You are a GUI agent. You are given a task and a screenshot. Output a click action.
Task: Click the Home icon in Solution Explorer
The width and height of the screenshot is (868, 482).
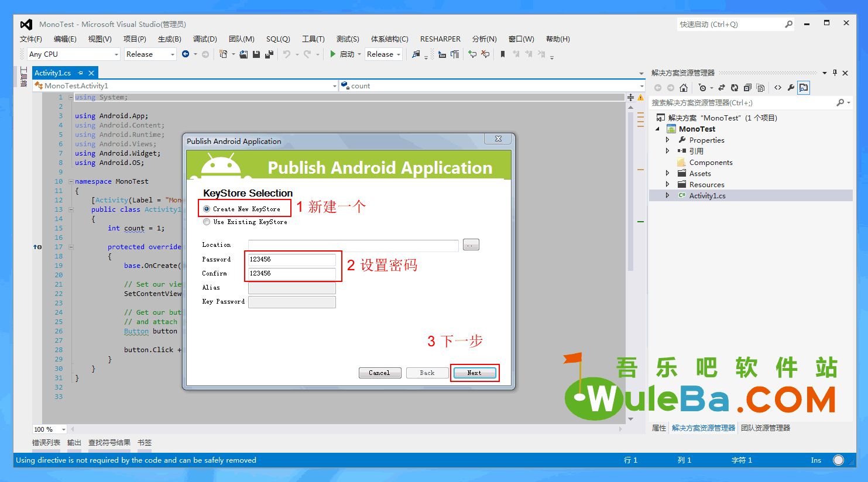pyautogui.click(x=683, y=88)
